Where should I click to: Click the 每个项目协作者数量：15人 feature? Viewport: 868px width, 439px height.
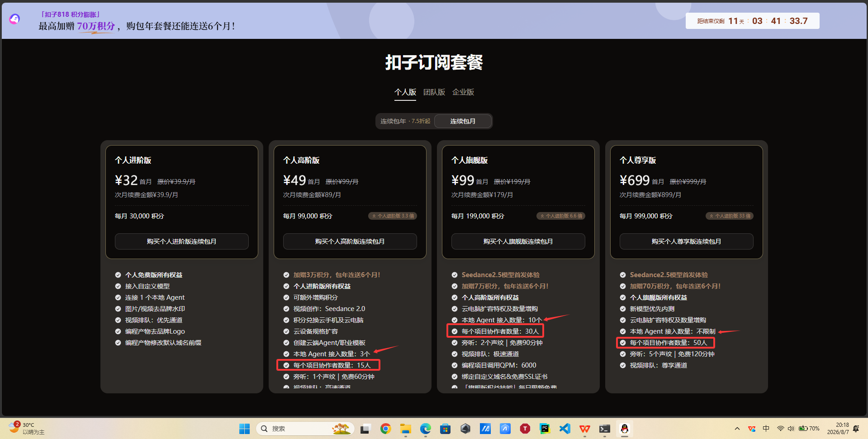[x=332, y=365]
